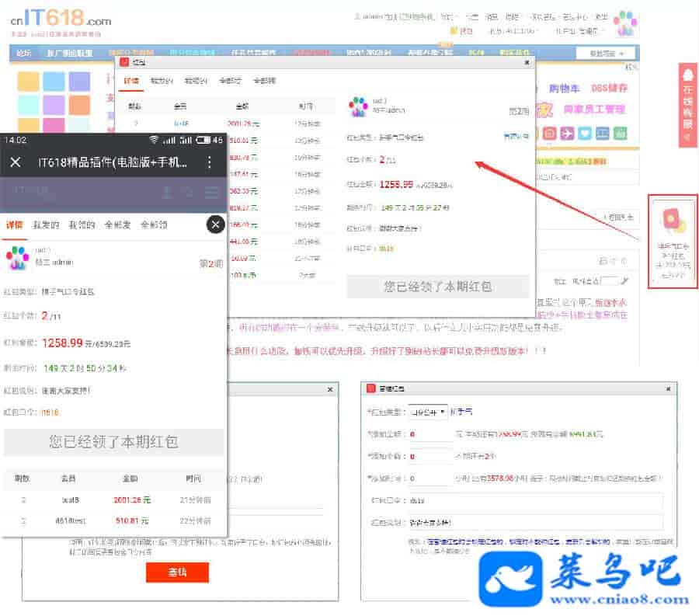
Task: Click the add time input field
Action: click(x=430, y=479)
